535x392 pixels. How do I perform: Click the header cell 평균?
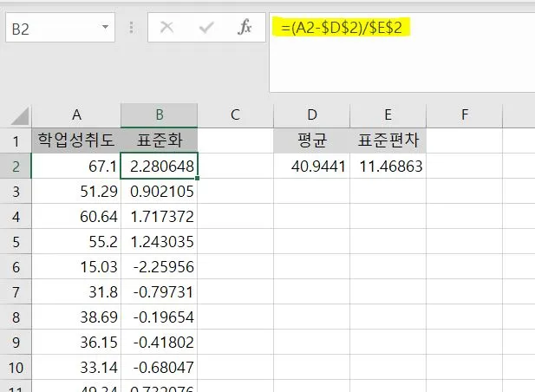pos(312,140)
